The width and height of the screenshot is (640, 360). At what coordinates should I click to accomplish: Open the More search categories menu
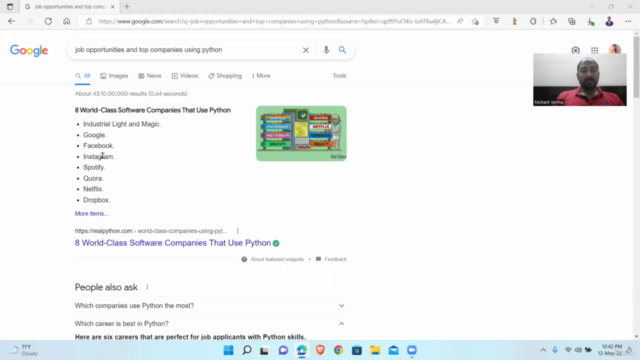coord(261,76)
